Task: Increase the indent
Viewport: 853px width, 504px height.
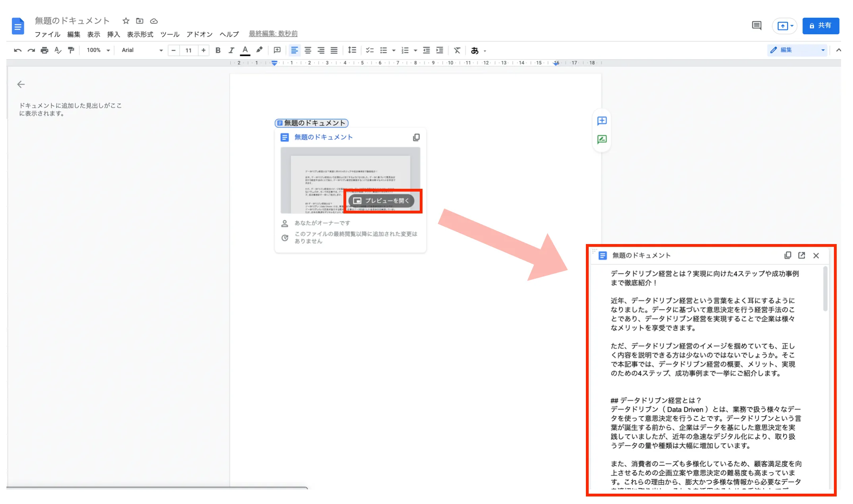Action: click(440, 50)
